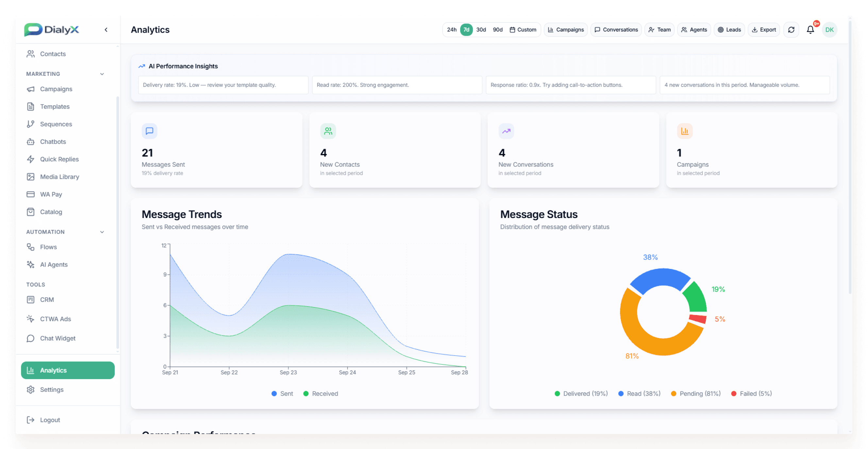This screenshot has width=868, height=449.
Task: Open the Custom date range picker
Action: 523,30
